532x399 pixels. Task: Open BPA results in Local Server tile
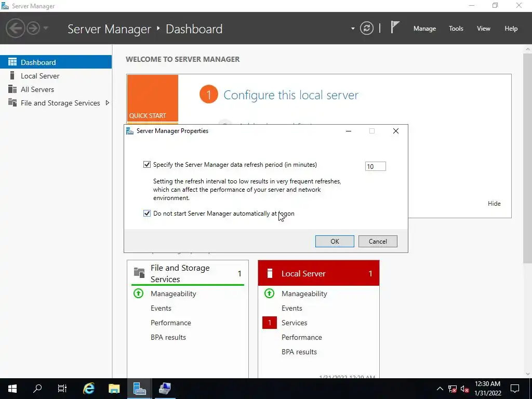[299, 352]
